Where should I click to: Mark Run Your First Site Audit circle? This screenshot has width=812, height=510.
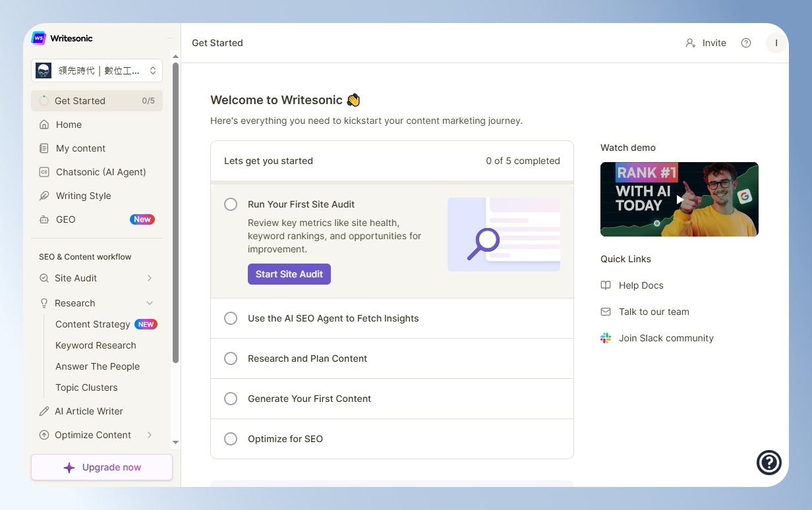231,204
